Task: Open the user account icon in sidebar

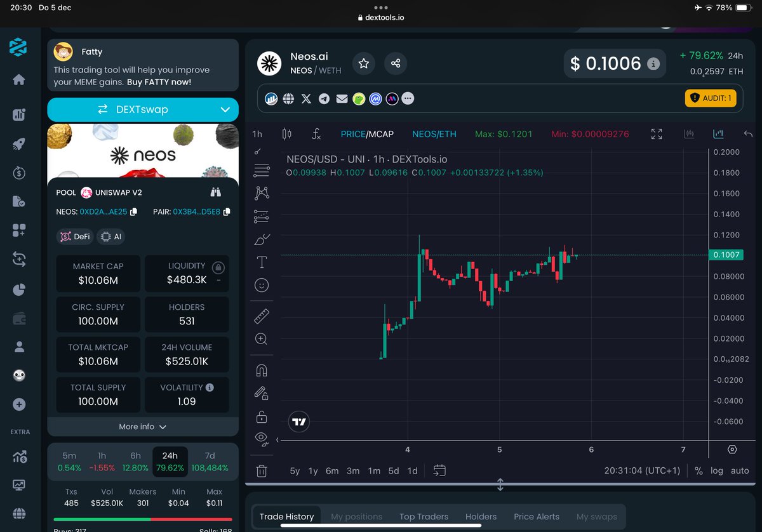Action: pyautogui.click(x=18, y=347)
